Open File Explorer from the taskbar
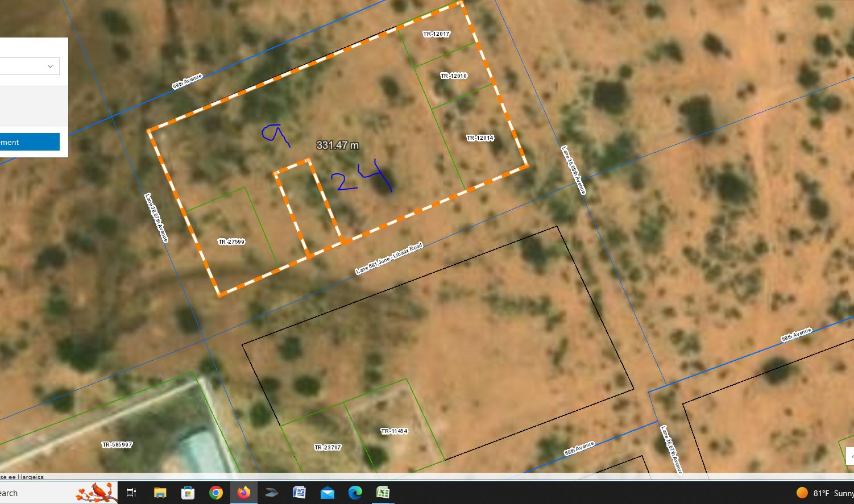Image resolution: width=854 pixels, height=504 pixels. 160,493
